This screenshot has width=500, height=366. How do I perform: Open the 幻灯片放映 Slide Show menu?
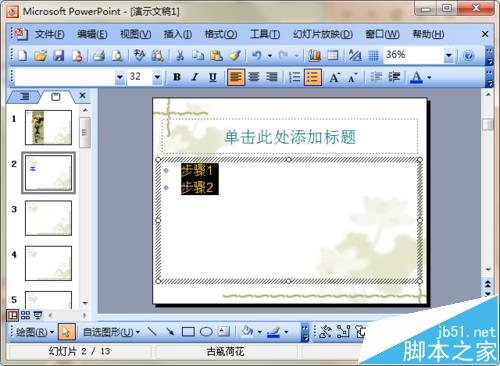point(323,34)
